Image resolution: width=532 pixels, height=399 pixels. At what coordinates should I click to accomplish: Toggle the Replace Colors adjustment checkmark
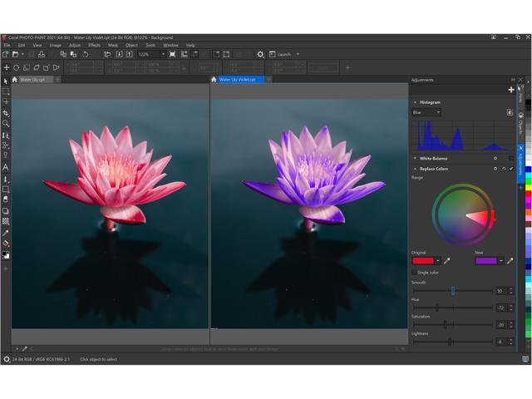point(511,169)
